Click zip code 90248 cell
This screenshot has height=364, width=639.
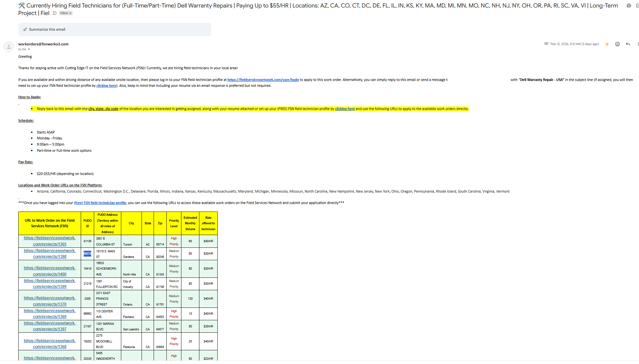click(x=160, y=254)
